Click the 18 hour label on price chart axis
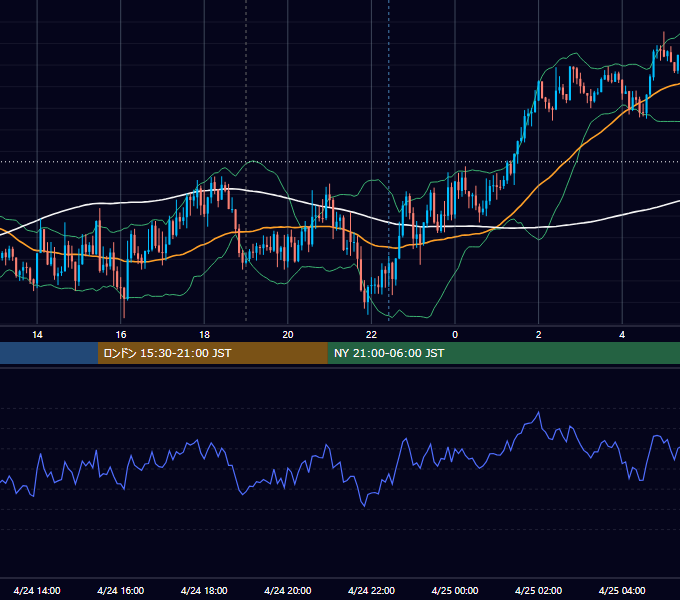 pyautogui.click(x=204, y=335)
